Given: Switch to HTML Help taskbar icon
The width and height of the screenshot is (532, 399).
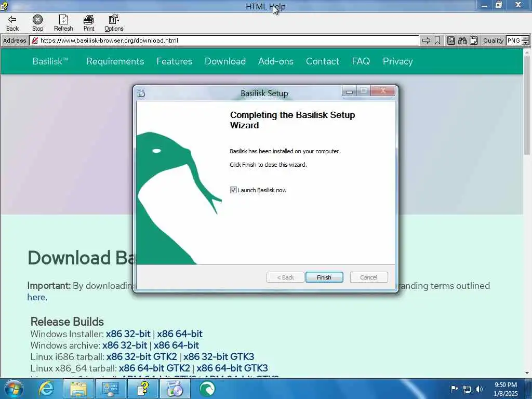Looking at the screenshot, I should click(x=143, y=389).
